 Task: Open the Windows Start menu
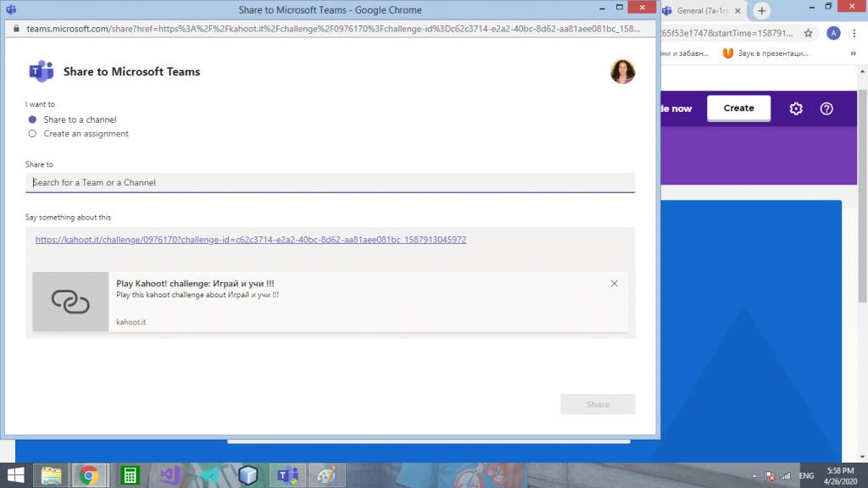pyautogui.click(x=15, y=475)
